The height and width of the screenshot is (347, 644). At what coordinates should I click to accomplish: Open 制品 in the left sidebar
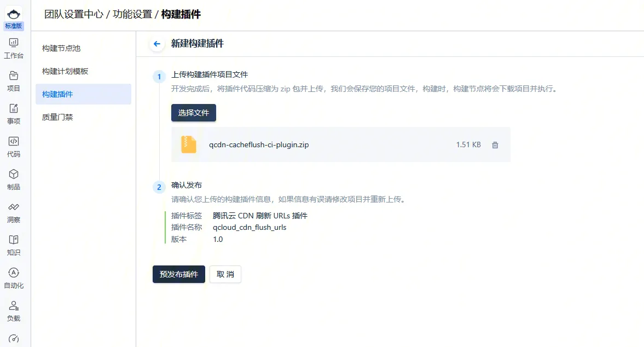point(14,180)
